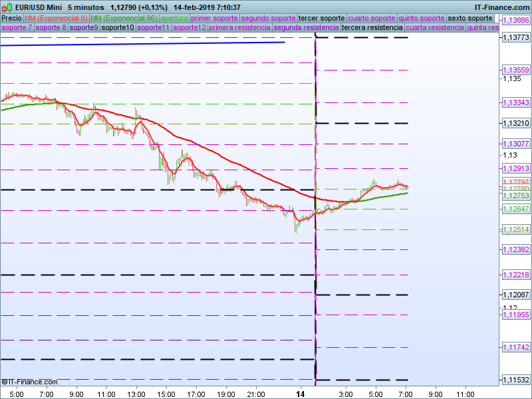The image size is (532, 399).
Task: Click the day 14 marker on time axis
Action: pyautogui.click(x=301, y=394)
